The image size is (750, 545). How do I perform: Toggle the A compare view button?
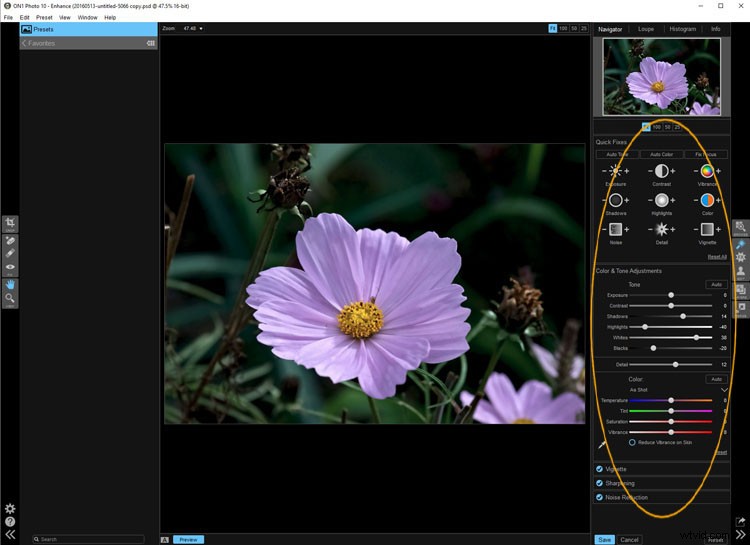[165, 539]
